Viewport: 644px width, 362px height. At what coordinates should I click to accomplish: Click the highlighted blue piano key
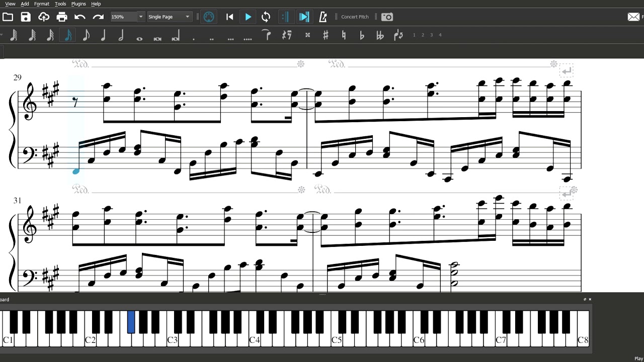pos(131,322)
